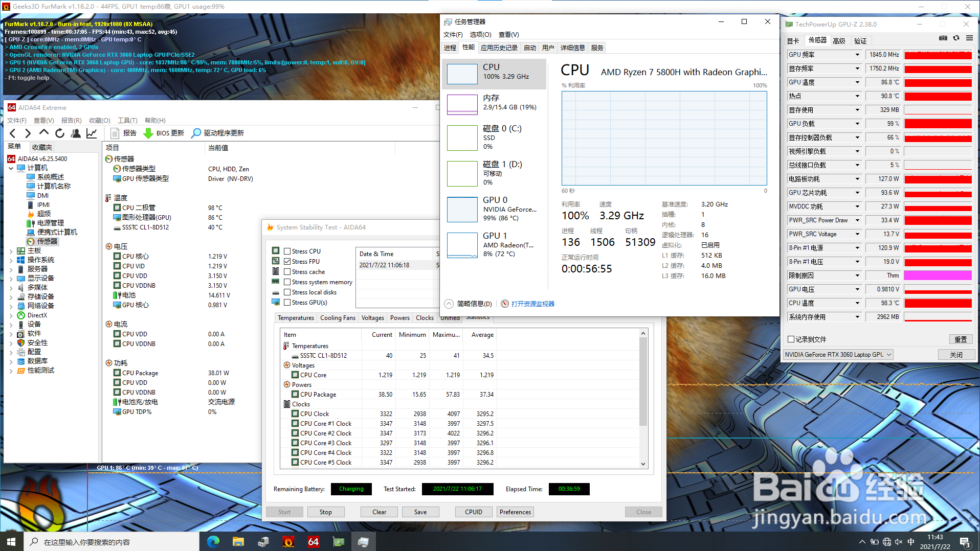Image resolution: width=980 pixels, height=551 pixels.
Task: Enable the Stress GPU(s) checkbox
Action: point(287,303)
